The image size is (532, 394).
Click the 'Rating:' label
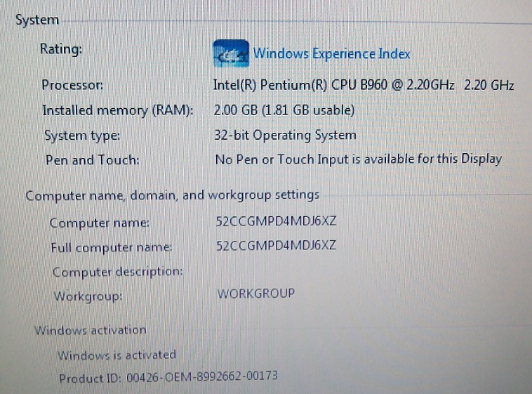61,49
